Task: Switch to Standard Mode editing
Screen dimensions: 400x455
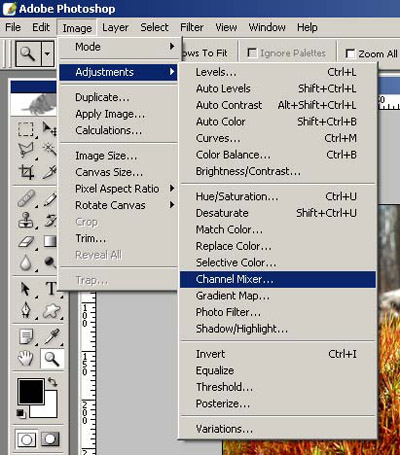Action: [26, 440]
